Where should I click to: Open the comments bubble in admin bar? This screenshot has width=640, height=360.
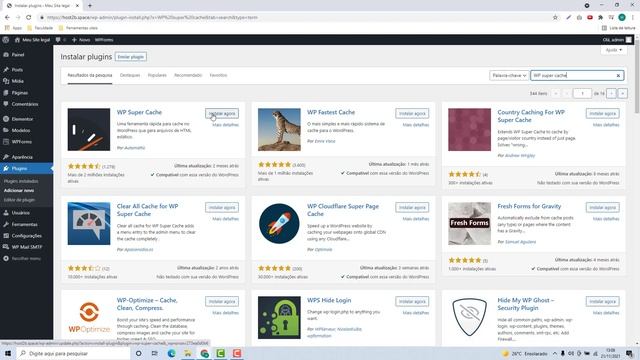(x=60, y=40)
